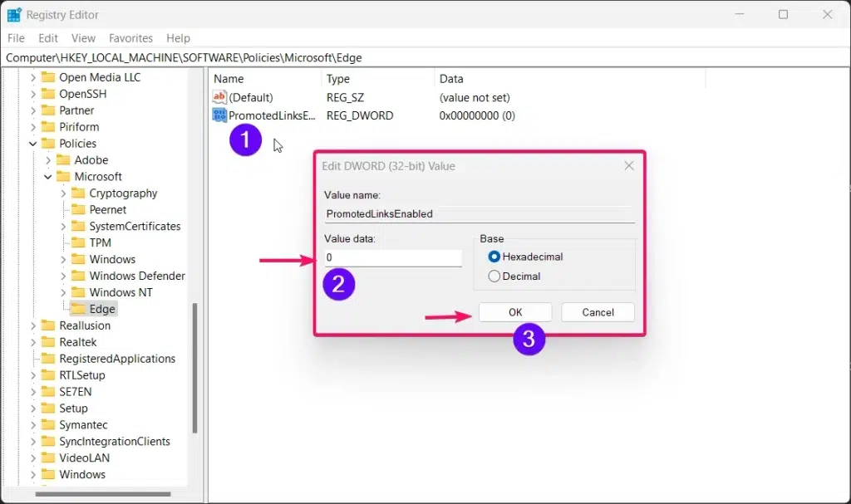Open the View menu

[83, 38]
